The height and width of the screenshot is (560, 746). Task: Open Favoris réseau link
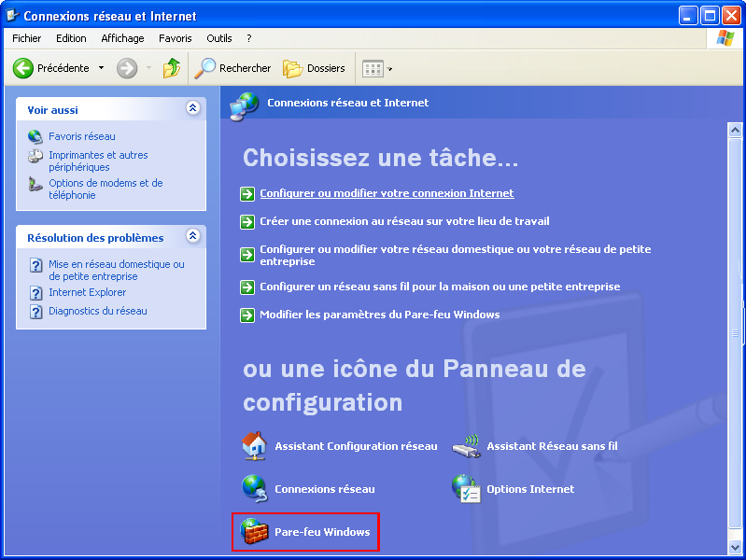(82, 136)
